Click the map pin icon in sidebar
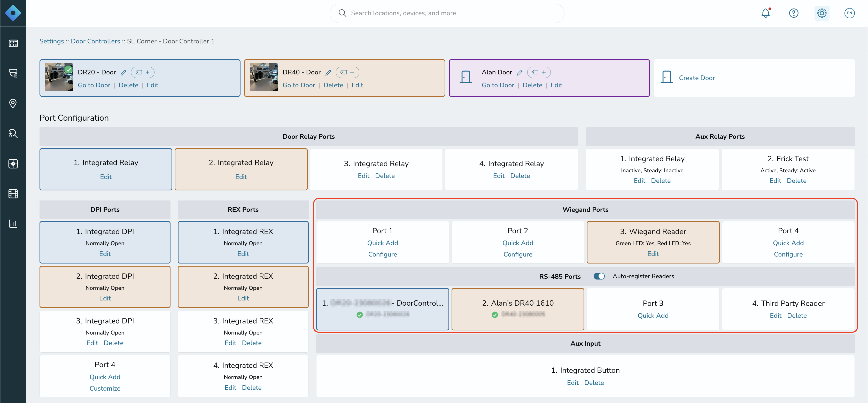The width and height of the screenshot is (868, 403). pos(13,103)
